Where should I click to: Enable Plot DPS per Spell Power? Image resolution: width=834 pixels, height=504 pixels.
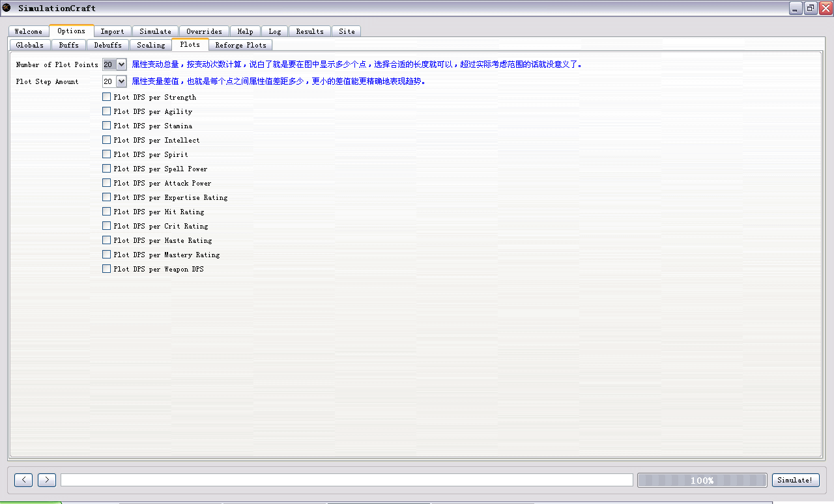coord(107,169)
